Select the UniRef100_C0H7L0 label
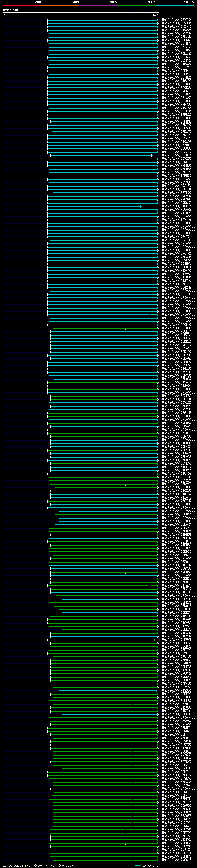 tap(176, 345)
